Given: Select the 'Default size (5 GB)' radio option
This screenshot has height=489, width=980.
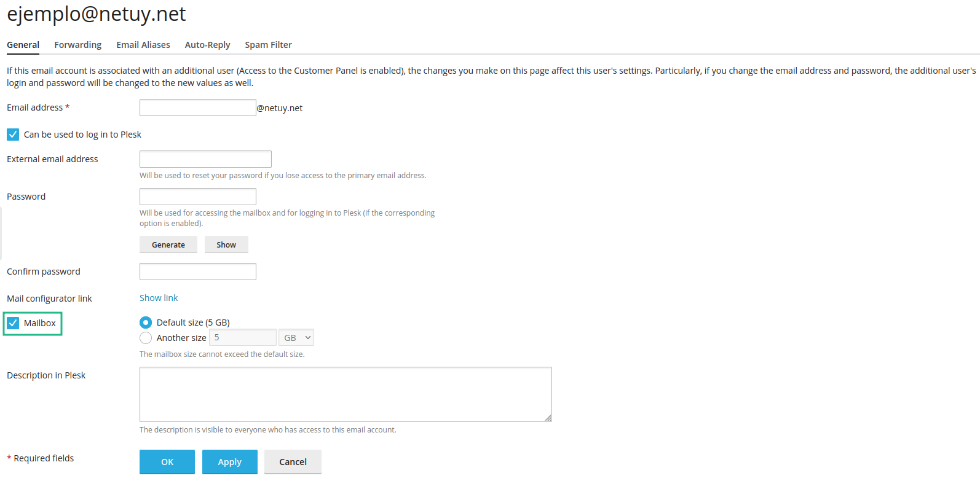Looking at the screenshot, I should (146, 323).
